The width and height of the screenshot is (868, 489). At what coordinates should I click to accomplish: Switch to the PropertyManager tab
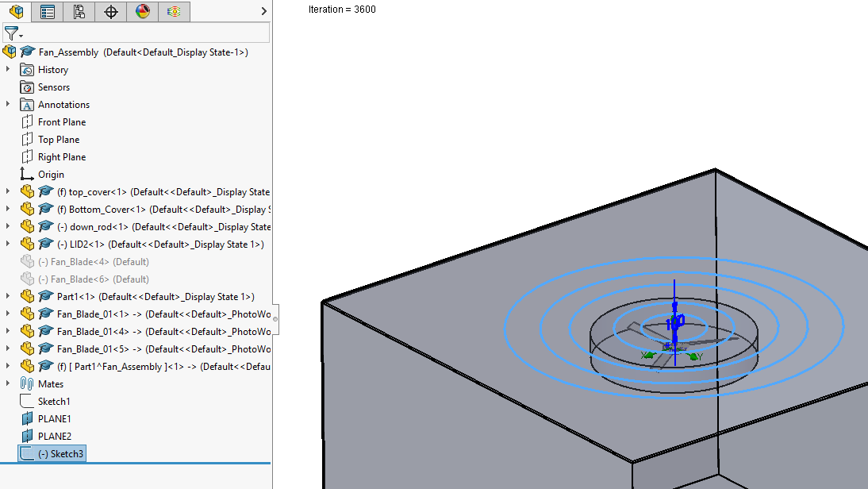click(48, 11)
